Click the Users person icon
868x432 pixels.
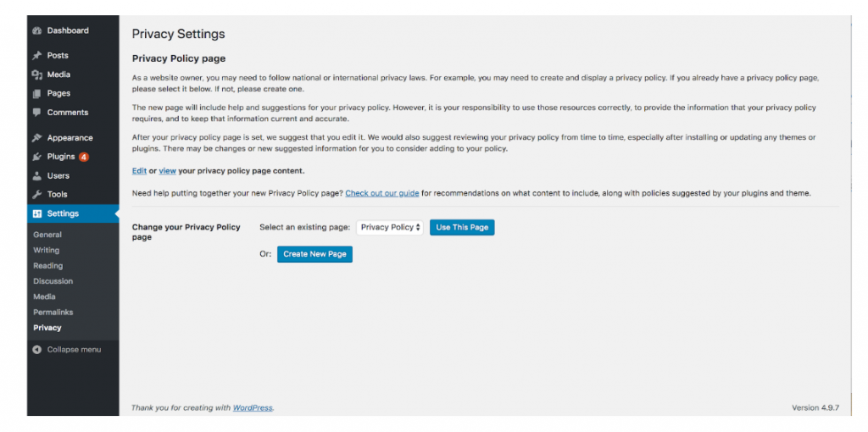point(36,175)
